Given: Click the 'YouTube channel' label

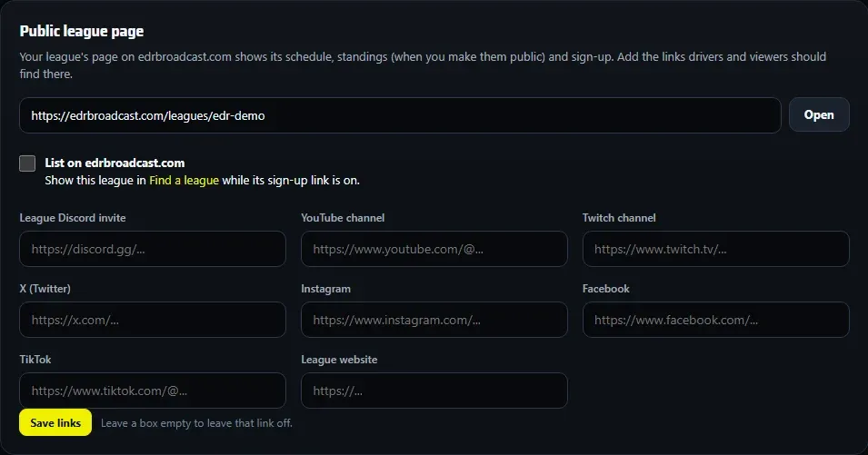Looking at the screenshot, I should point(343,218).
